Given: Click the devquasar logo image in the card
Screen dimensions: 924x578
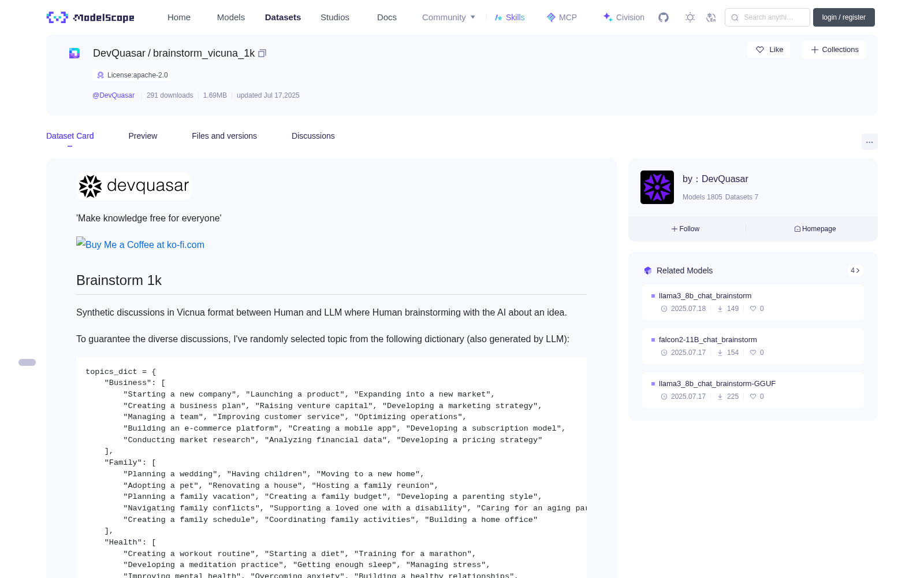Looking at the screenshot, I should 134,186.
